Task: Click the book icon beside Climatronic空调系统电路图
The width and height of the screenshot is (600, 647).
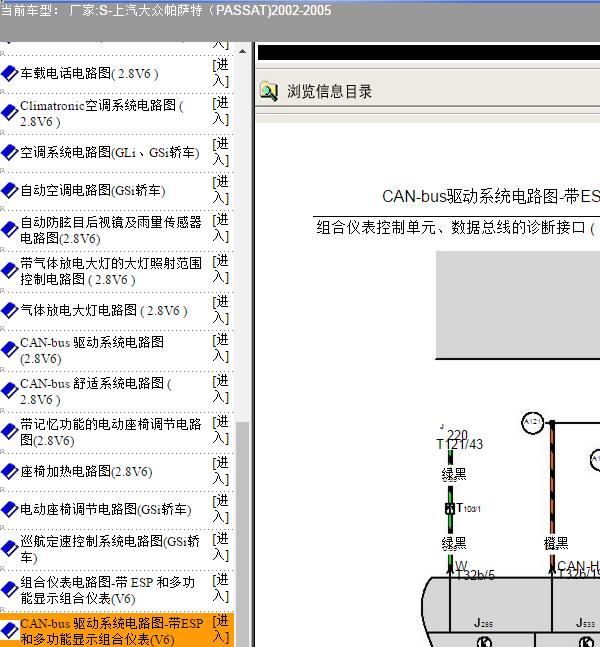Action: click(x=9, y=113)
